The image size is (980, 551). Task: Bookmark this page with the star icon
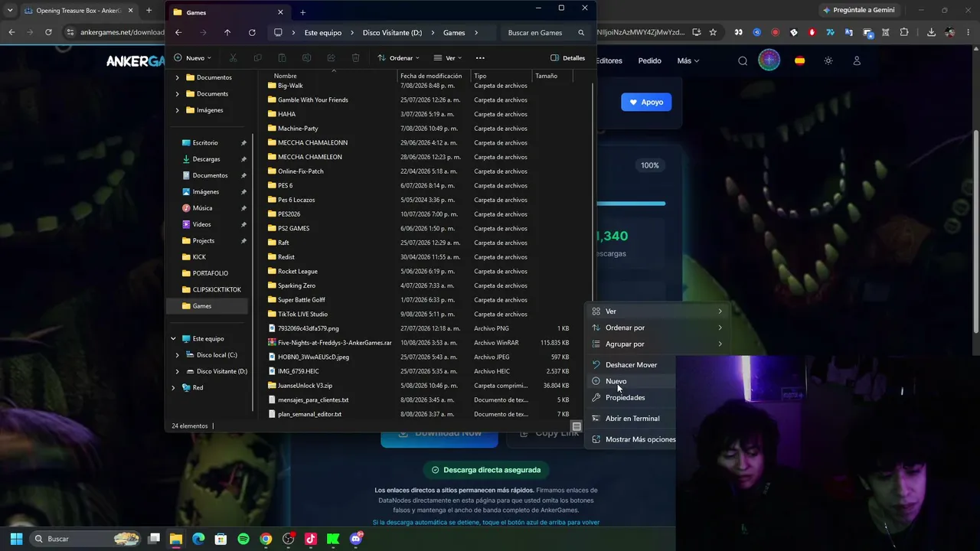click(713, 32)
